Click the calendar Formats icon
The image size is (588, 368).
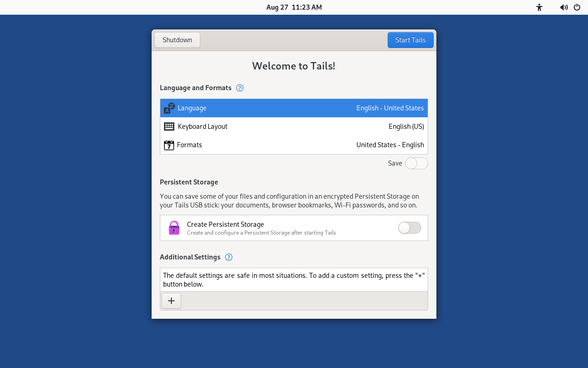click(x=169, y=145)
